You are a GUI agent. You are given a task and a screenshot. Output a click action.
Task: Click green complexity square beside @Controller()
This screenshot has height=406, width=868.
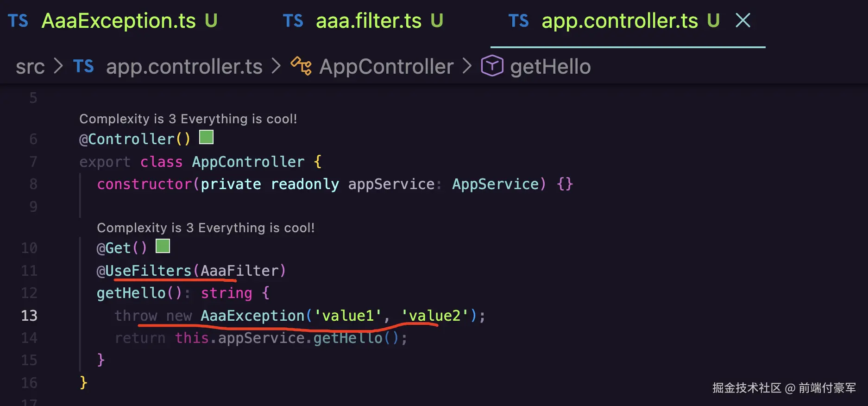click(x=206, y=137)
